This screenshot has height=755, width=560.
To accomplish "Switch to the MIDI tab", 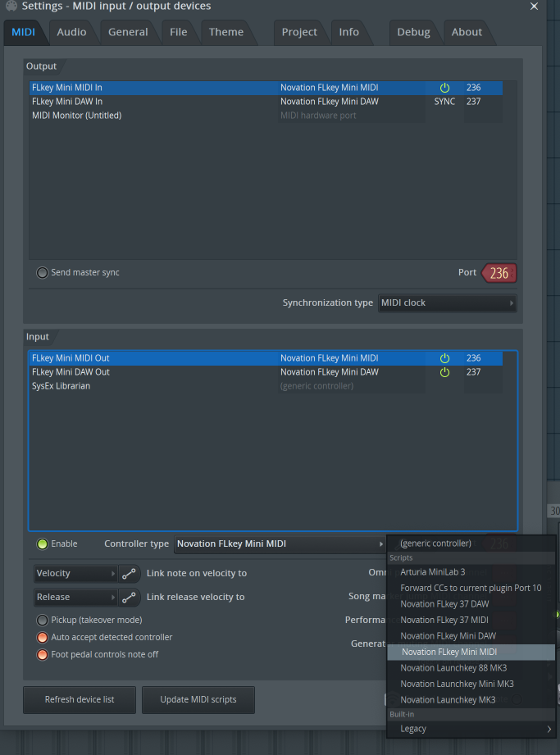I will (23, 32).
